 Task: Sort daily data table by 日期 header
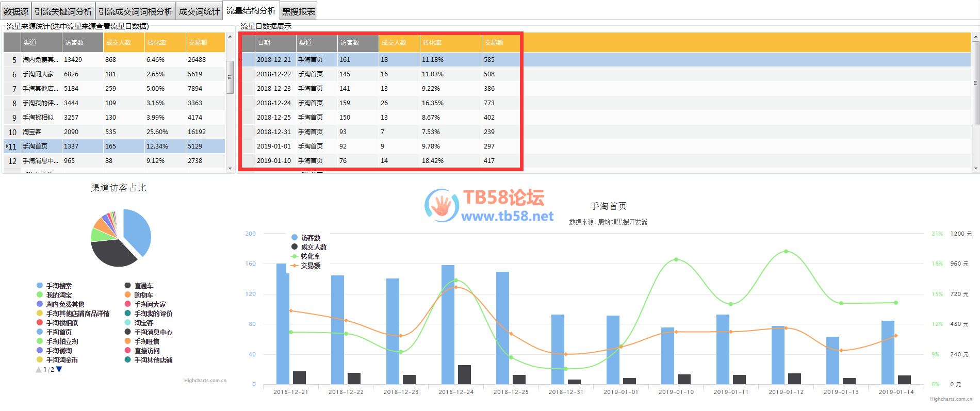click(275, 43)
